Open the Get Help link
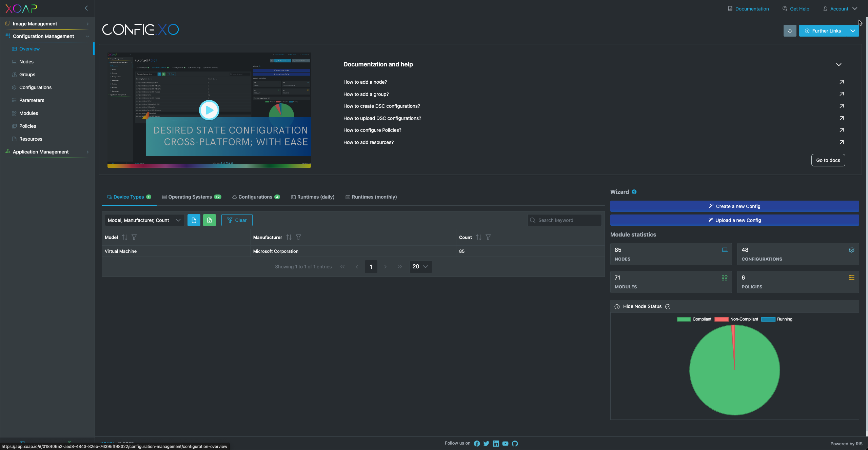Screen dimensions: 868x450 pyautogui.click(x=796, y=9)
